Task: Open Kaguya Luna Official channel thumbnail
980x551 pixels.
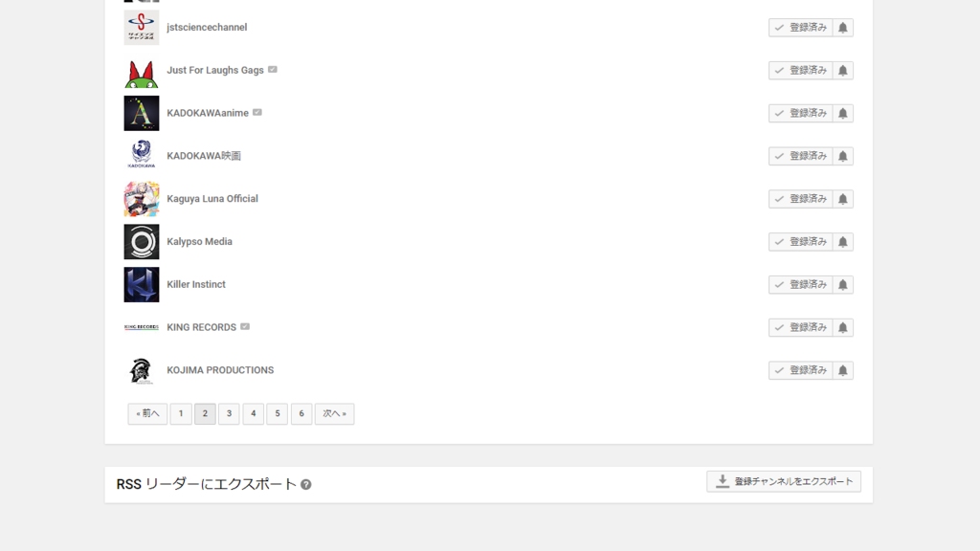Action: (142, 199)
